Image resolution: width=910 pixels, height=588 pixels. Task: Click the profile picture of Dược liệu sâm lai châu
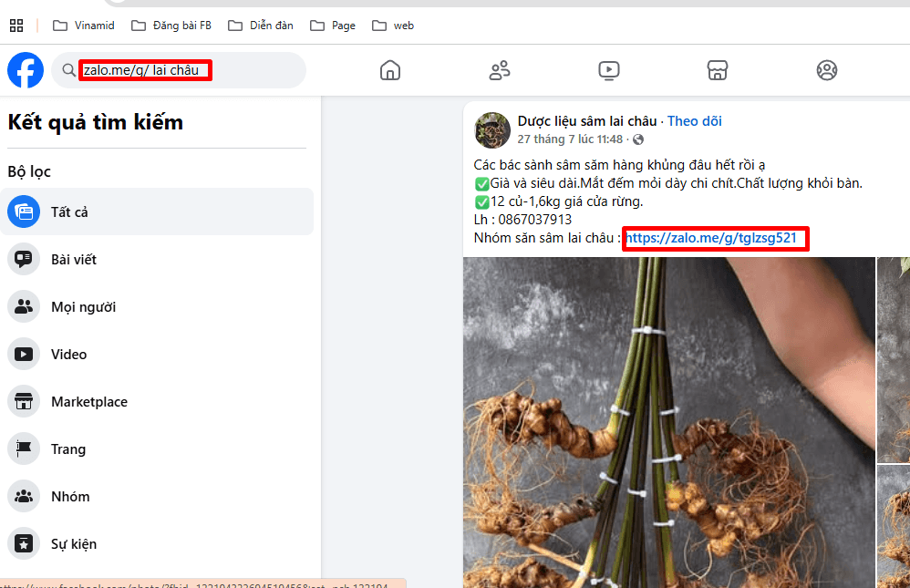click(492, 130)
